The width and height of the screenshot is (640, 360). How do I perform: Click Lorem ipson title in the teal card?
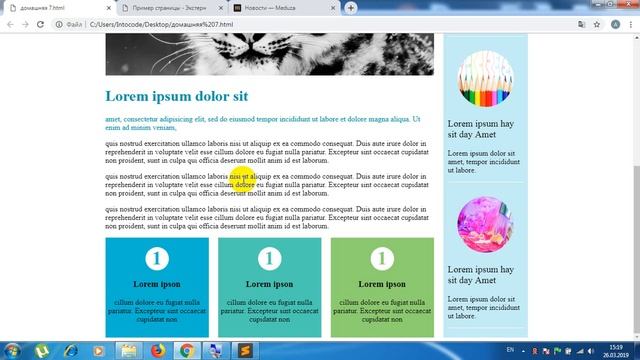[x=269, y=284]
